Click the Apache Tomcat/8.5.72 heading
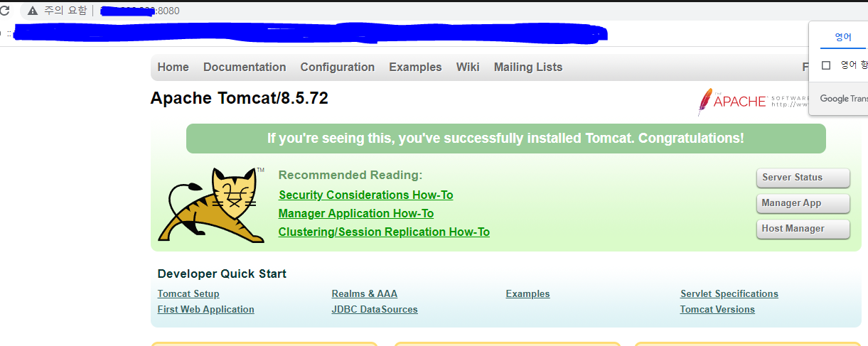 tap(240, 98)
